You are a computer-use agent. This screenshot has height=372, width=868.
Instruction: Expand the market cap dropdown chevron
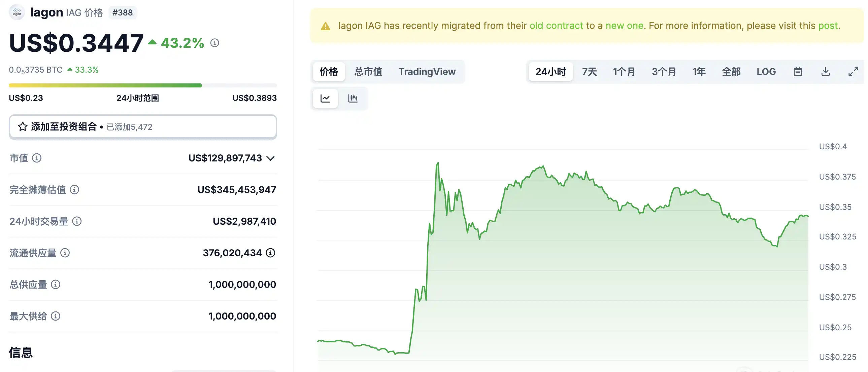tap(271, 158)
